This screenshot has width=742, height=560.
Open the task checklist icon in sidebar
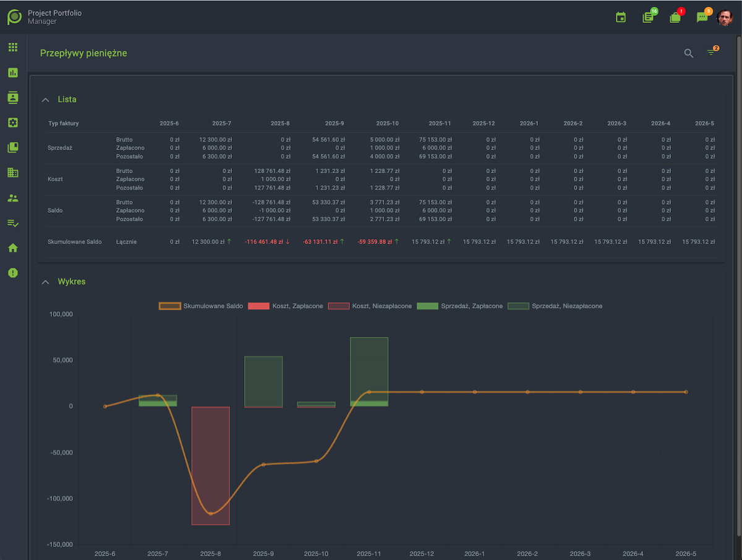point(13,223)
